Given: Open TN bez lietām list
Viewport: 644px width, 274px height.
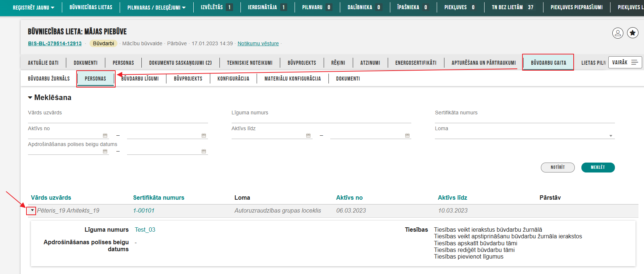Looking at the screenshot, I should 513,7.
